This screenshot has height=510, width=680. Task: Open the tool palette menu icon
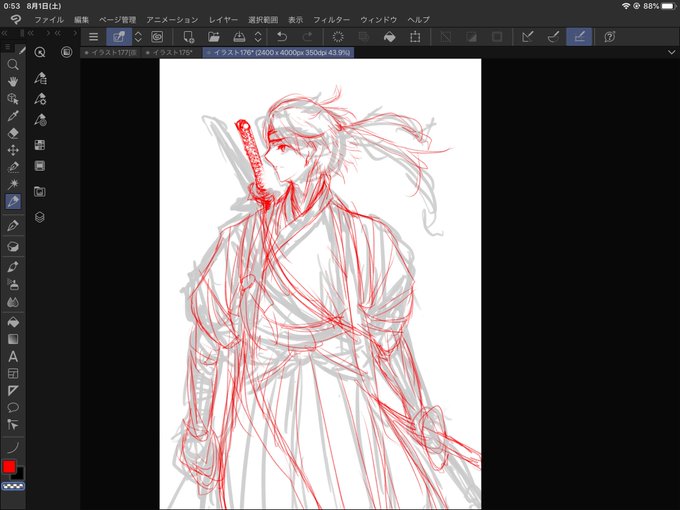[7, 47]
